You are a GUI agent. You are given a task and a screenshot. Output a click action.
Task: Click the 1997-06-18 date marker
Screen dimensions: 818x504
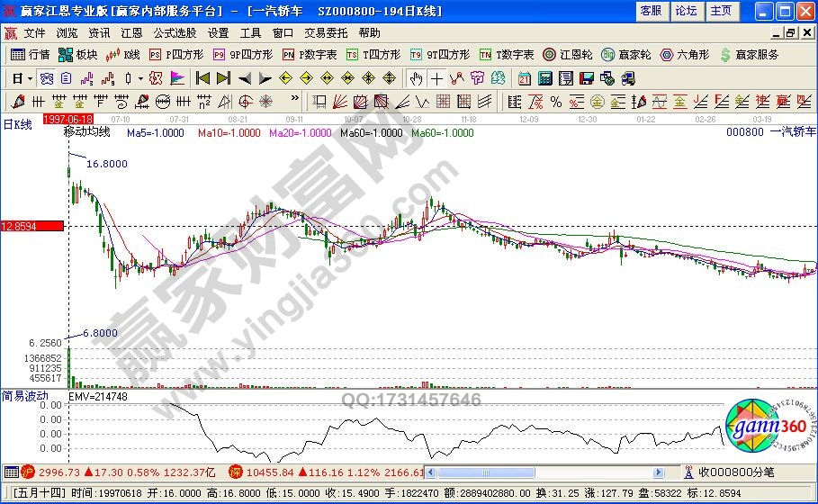(x=68, y=119)
